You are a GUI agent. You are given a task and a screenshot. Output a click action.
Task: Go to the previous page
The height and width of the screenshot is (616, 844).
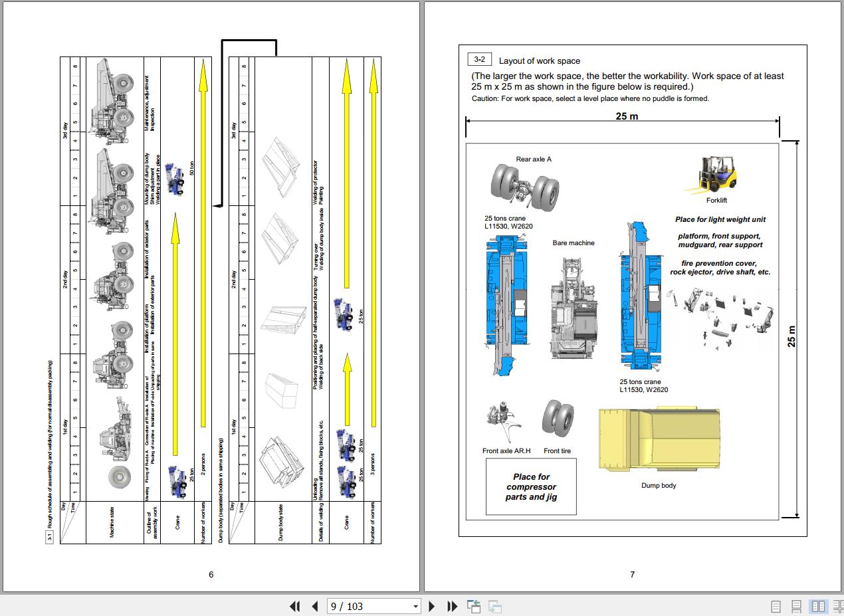(315, 606)
